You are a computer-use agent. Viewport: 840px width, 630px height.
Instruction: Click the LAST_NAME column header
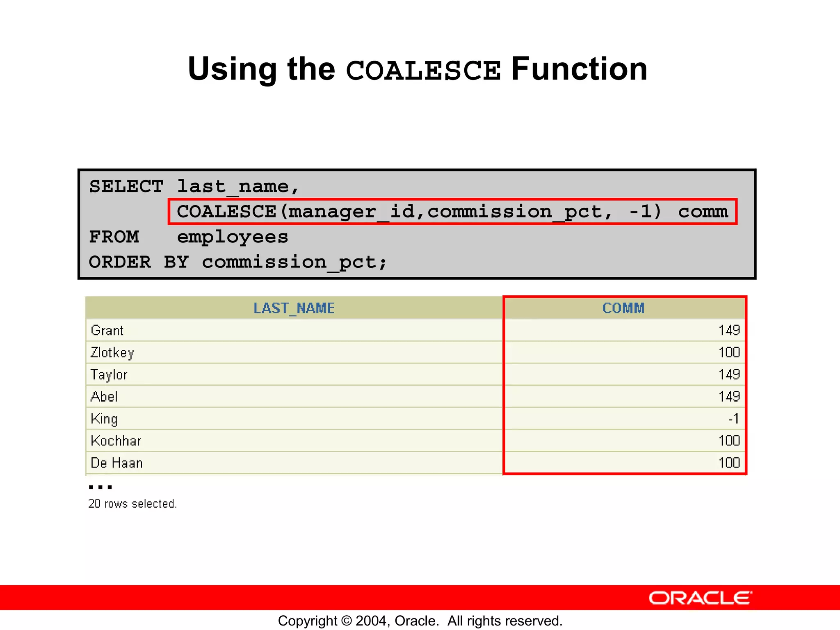(294, 308)
